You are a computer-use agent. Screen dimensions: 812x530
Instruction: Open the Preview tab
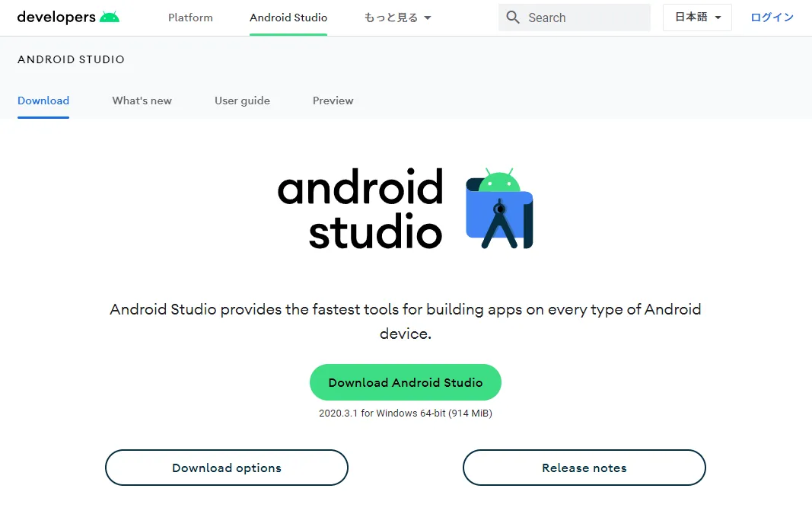click(333, 101)
